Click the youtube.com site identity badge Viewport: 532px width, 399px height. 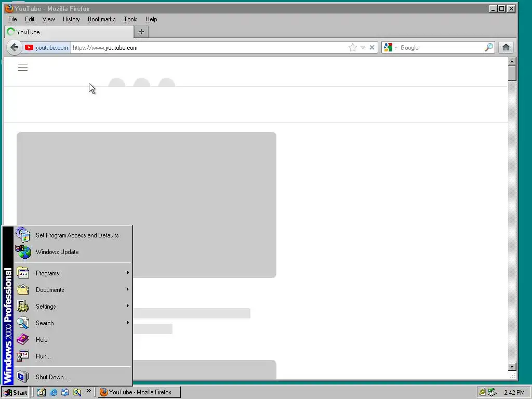pos(46,47)
